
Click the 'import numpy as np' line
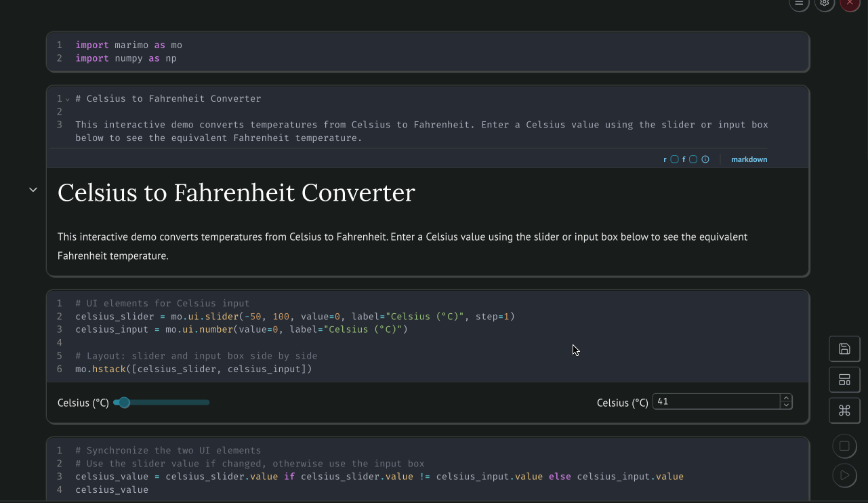coord(126,59)
